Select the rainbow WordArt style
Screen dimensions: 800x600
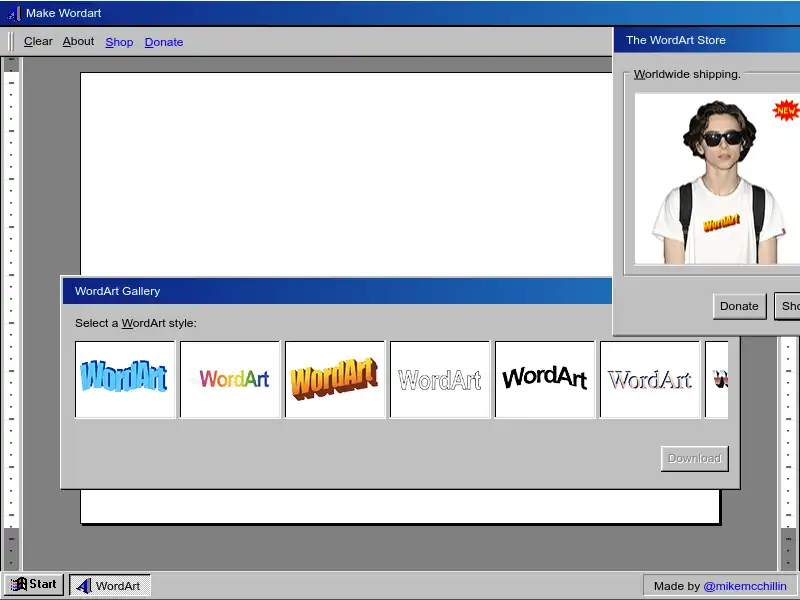tap(230, 379)
